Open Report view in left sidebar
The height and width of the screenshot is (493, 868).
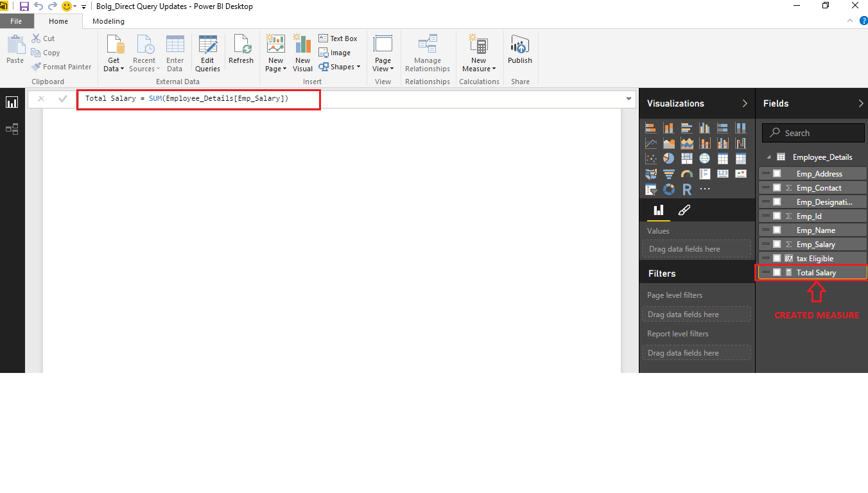[12, 103]
